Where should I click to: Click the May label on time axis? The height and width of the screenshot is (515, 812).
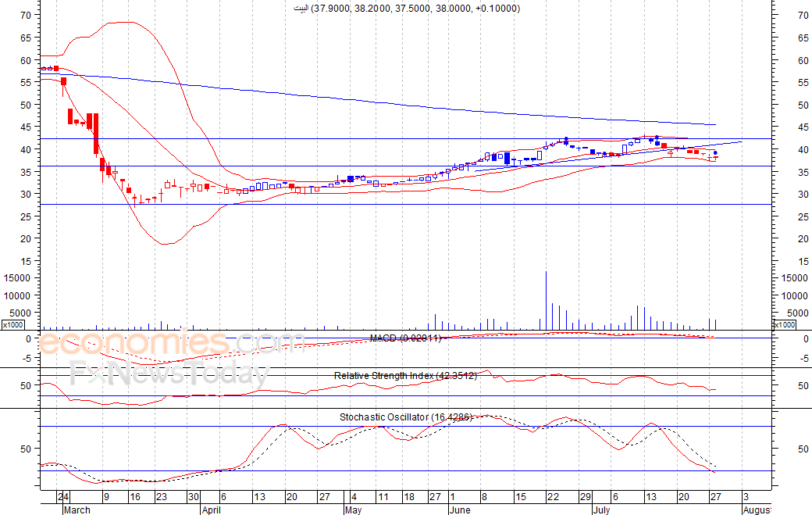pos(352,510)
